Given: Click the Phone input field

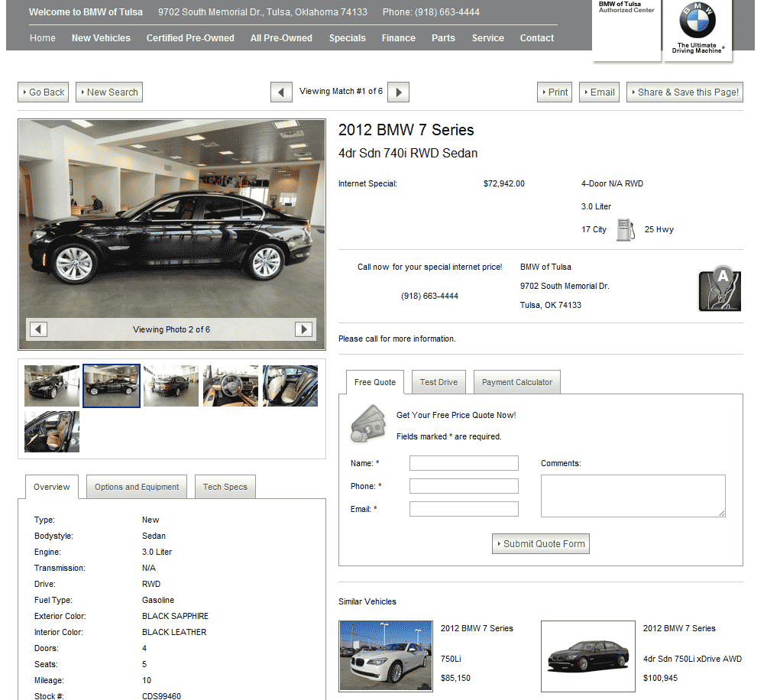Looking at the screenshot, I should click(x=464, y=486).
